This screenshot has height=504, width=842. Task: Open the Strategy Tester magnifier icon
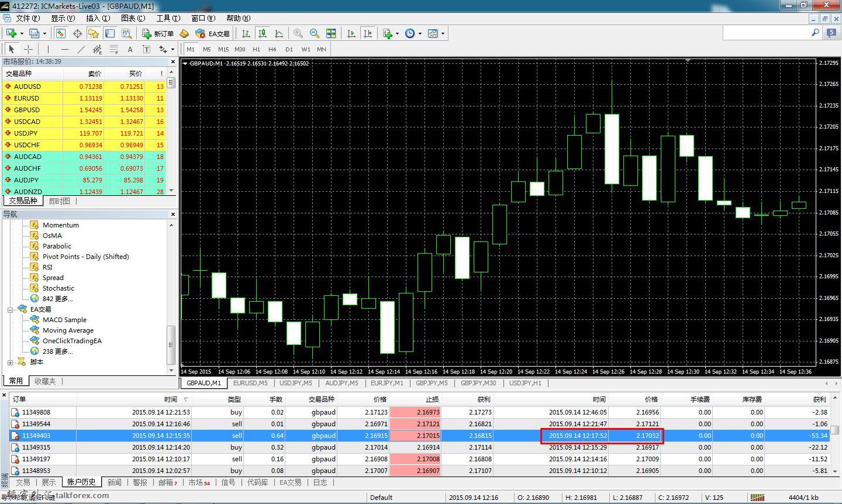click(x=126, y=33)
